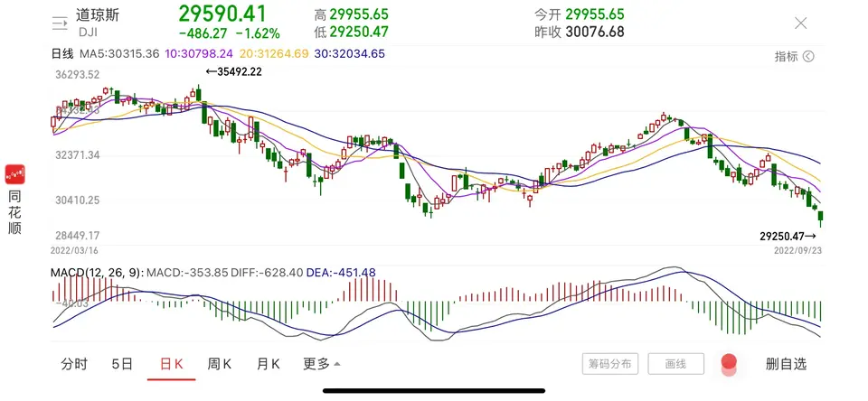Open the list menu icon beside 道琼斯
The height and width of the screenshot is (401, 868).
(59, 23)
